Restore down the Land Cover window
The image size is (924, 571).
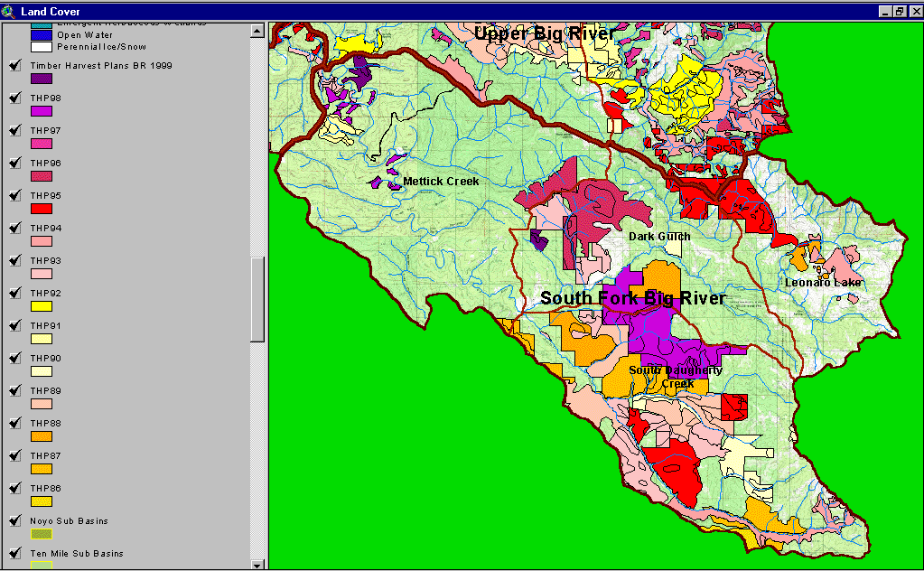[900, 11]
